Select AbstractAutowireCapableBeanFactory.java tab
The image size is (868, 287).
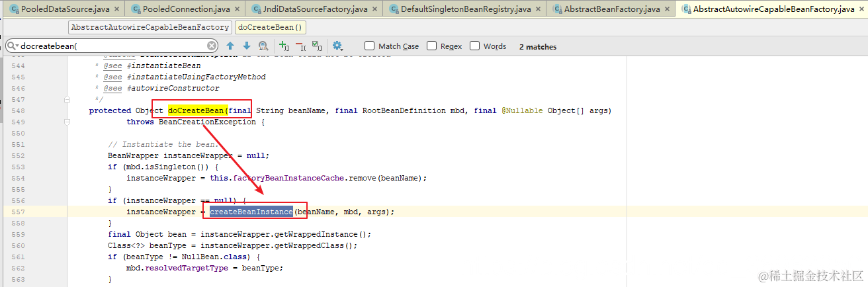pos(772,9)
